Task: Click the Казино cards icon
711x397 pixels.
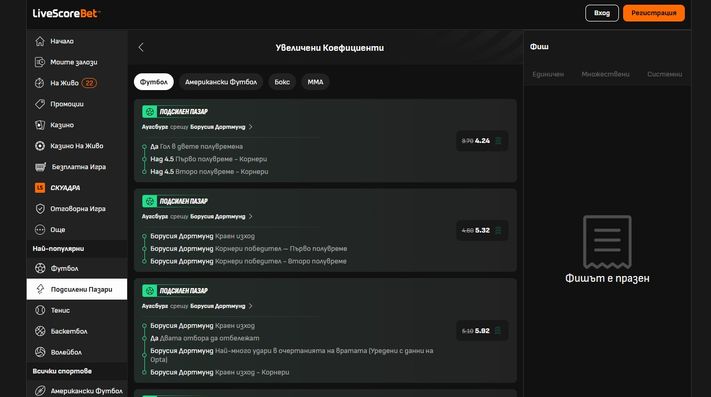Action: [x=40, y=125]
